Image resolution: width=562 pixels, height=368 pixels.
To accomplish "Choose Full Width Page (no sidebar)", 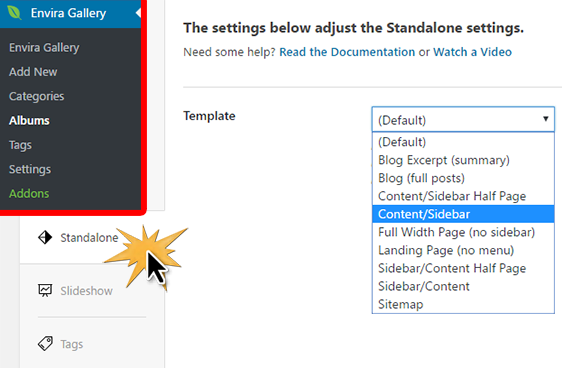I will click(463, 232).
